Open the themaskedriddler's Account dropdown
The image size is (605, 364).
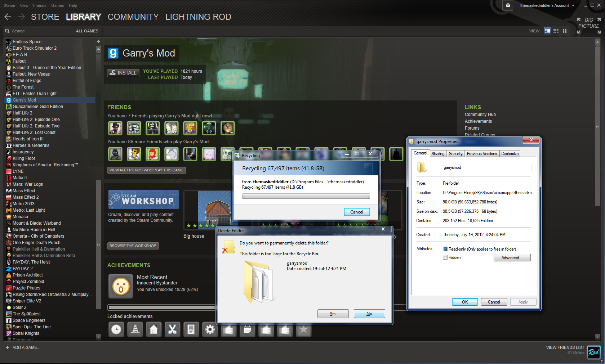pos(547,5)
